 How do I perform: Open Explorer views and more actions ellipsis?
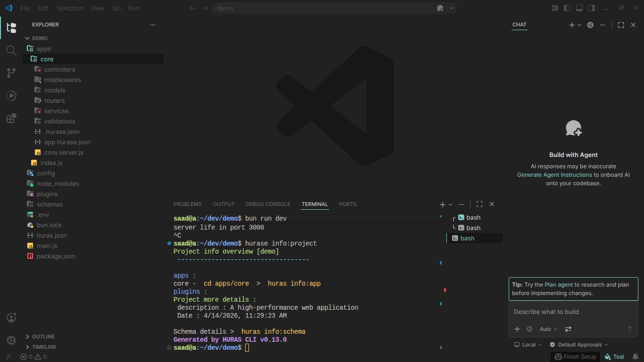(x=152, y=25)
